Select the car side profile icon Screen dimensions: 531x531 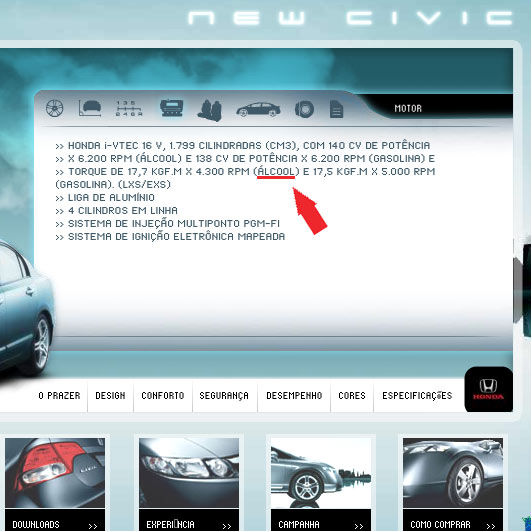click(258, 109)
